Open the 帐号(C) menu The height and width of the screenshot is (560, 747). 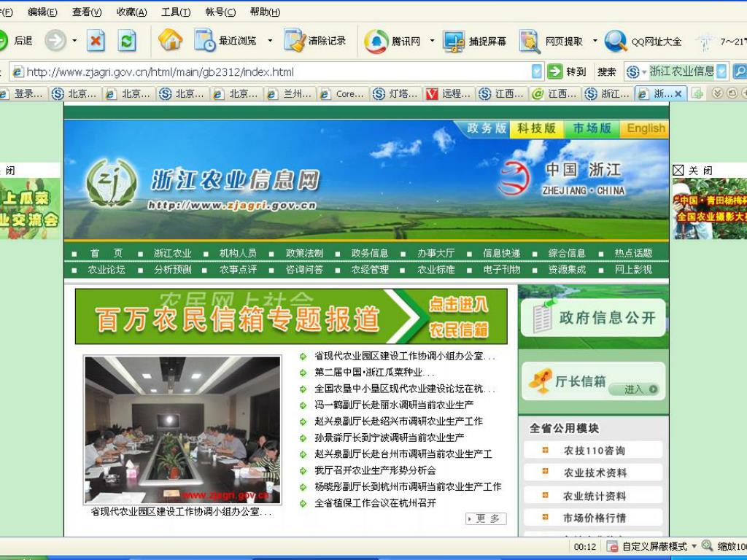pos(220,12)
